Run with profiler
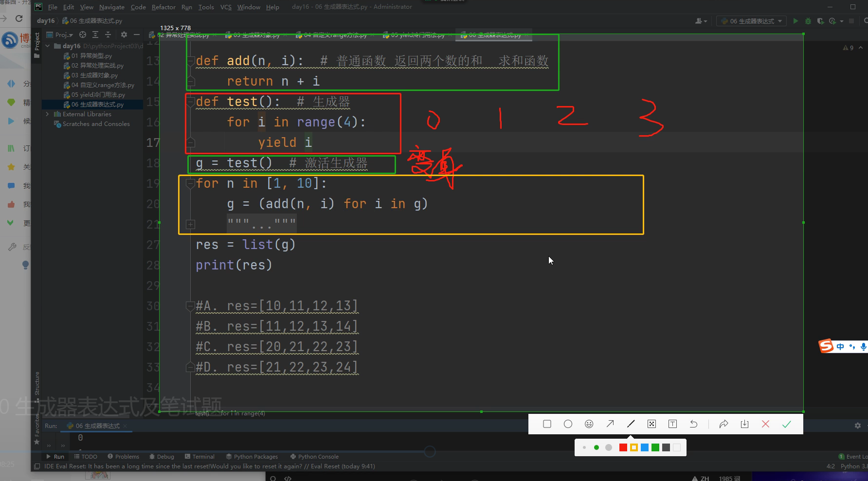 click(x=832, y=21)
